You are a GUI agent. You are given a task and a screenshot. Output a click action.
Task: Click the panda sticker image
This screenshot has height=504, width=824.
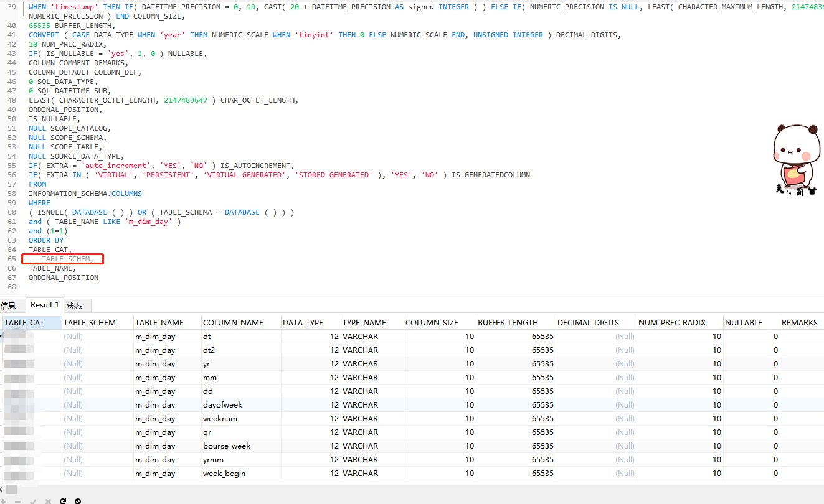[x=795, y=160]
